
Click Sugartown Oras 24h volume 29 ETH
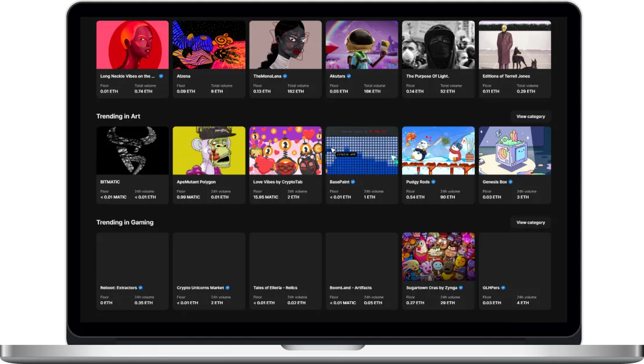point(448,303)
